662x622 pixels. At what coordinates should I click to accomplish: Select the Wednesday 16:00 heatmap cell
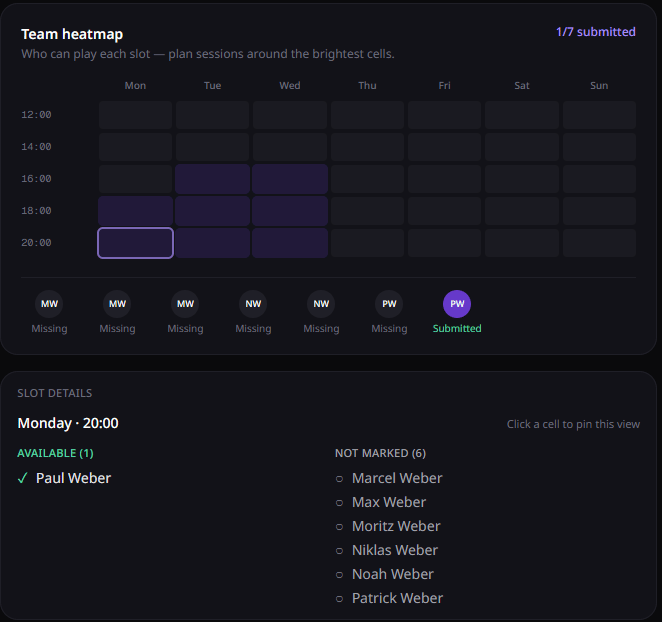290,179
